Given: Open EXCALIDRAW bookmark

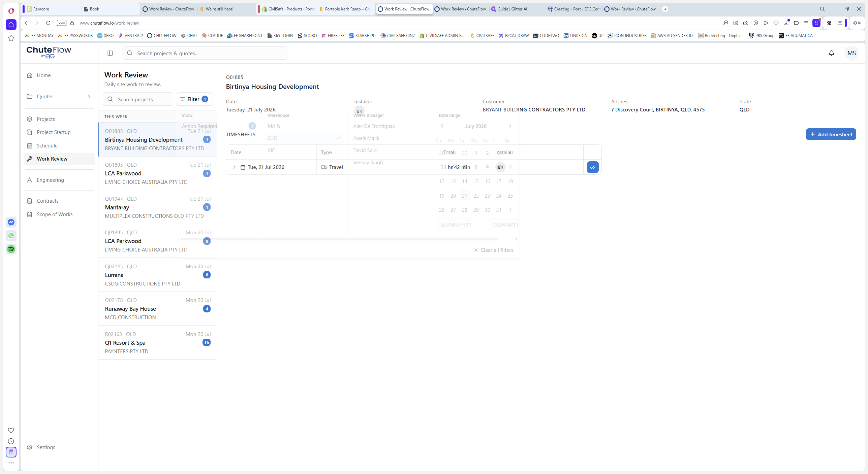Looking at the screenshot, I should click(514, 36).
